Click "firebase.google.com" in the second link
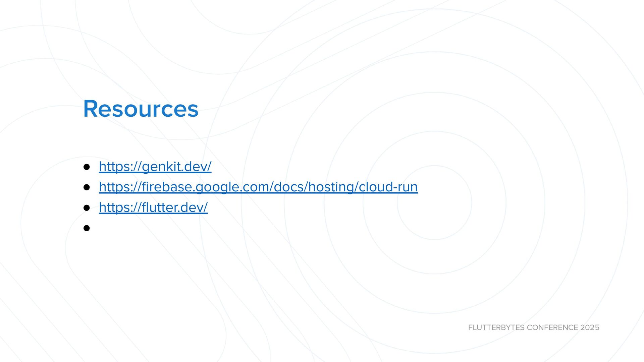 (206, 187)
